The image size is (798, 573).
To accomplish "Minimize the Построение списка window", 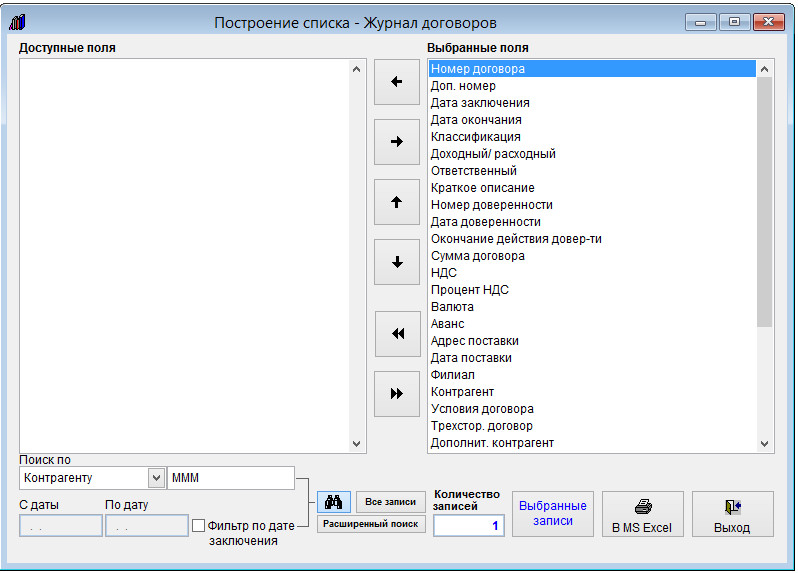I will (x=701, y=22).
